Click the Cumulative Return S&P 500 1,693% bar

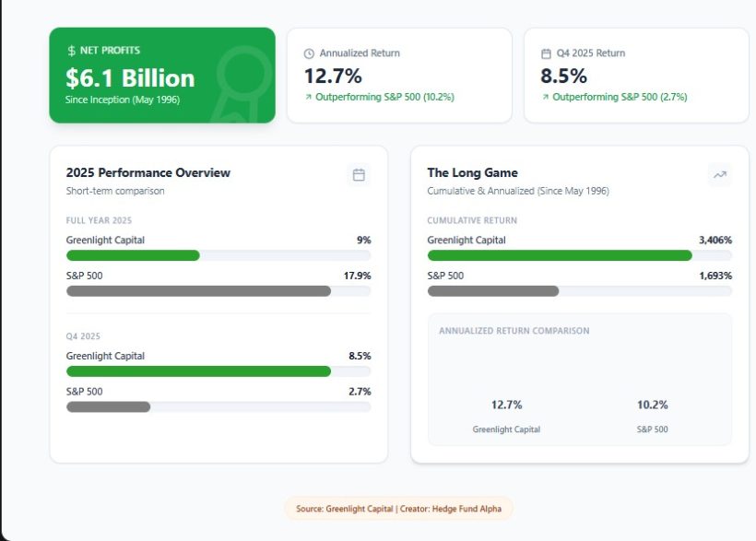pos(493,291)
